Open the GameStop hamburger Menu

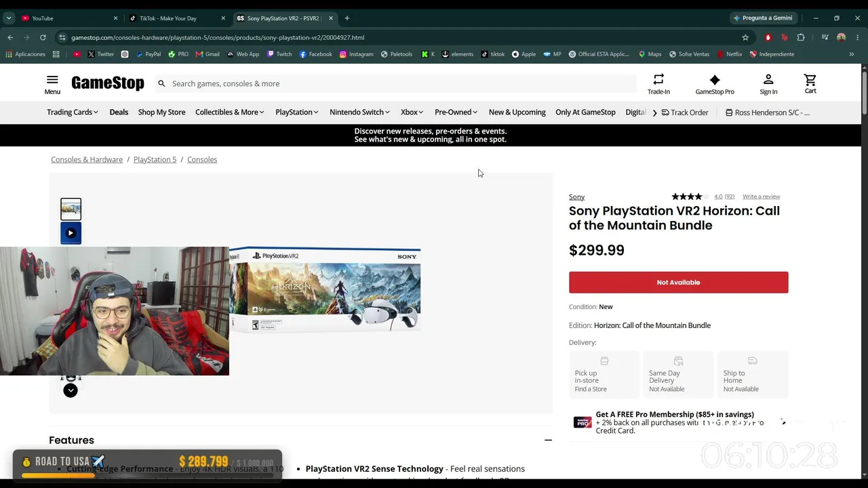[52, 84]
